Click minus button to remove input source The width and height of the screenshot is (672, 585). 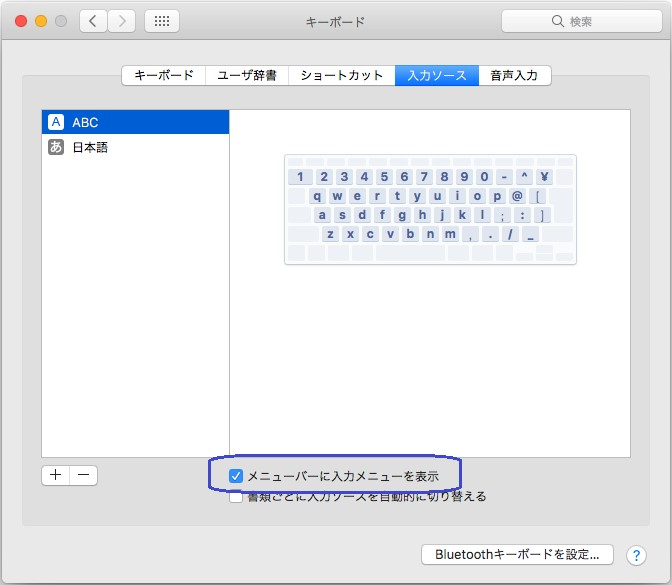click(x=84, y=476)
